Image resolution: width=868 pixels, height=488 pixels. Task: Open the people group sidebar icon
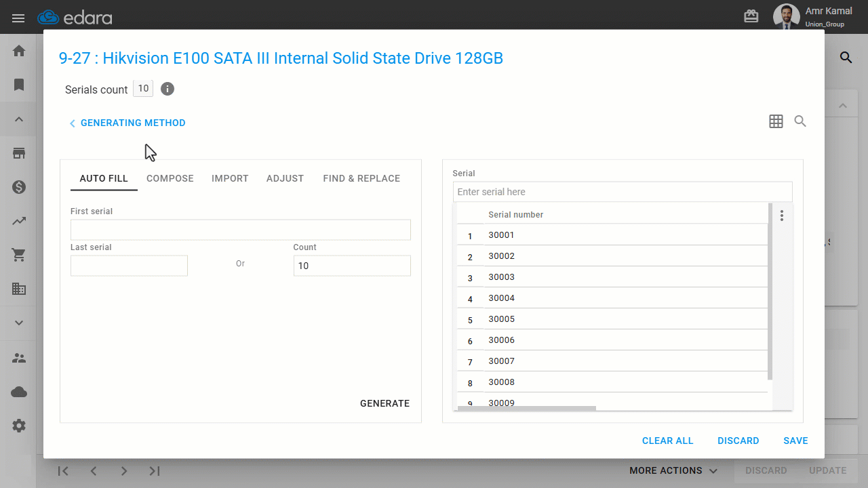pyautogui.click(x=19, y=358)
